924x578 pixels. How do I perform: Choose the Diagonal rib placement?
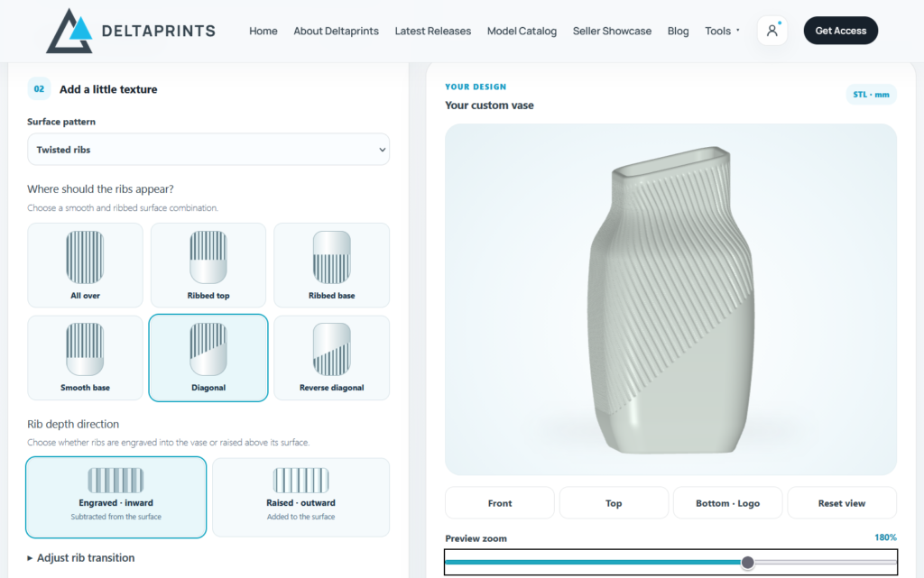(x=208, y=358)
